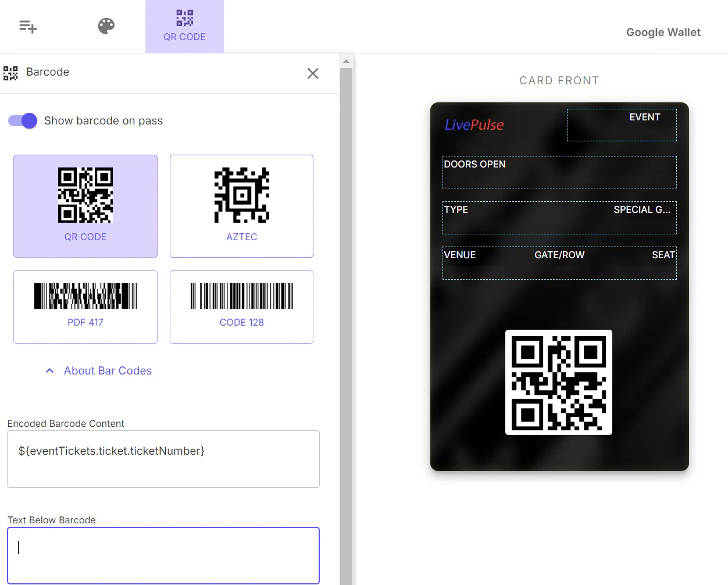
Task: Click the panel scrollbar up arrow
Action: (347, 61)
